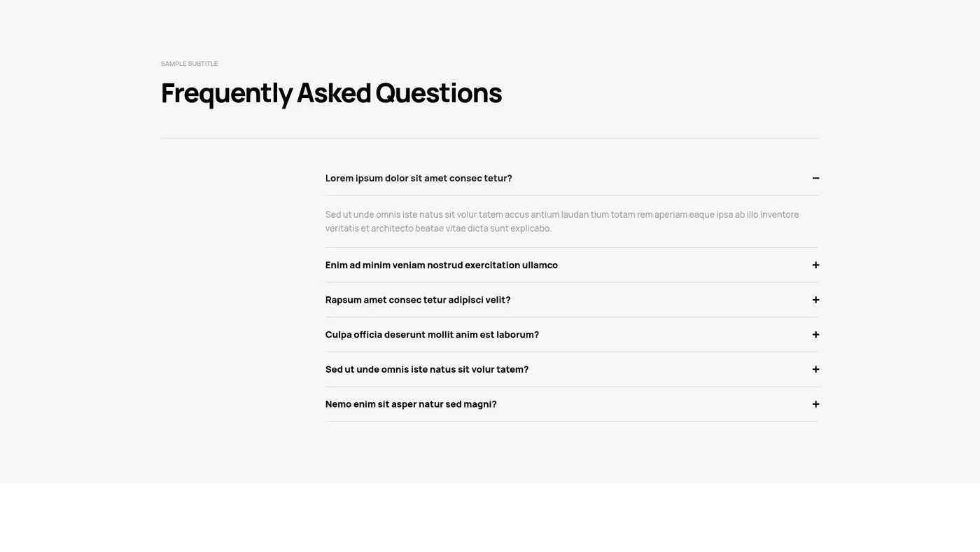The image size is (980, 552).
Task: Click the word 'Questions' in the heading
Action: click(x=438, y=93)
